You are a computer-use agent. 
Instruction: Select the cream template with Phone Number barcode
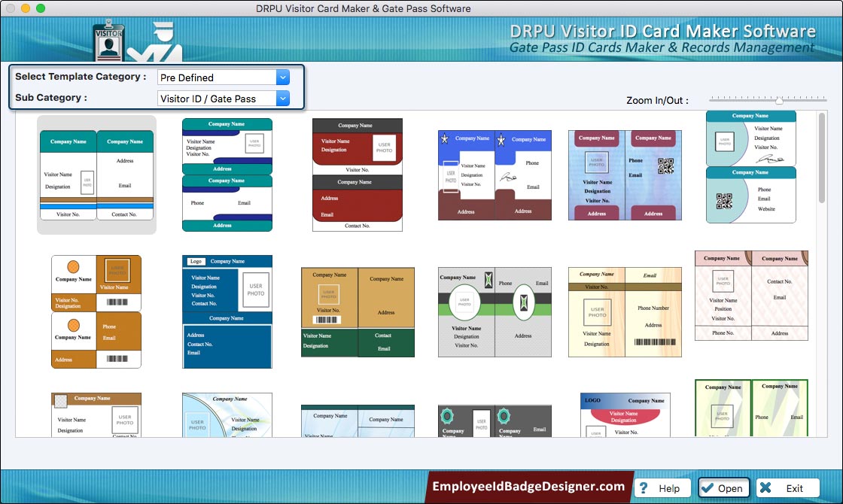coord(625,312)
